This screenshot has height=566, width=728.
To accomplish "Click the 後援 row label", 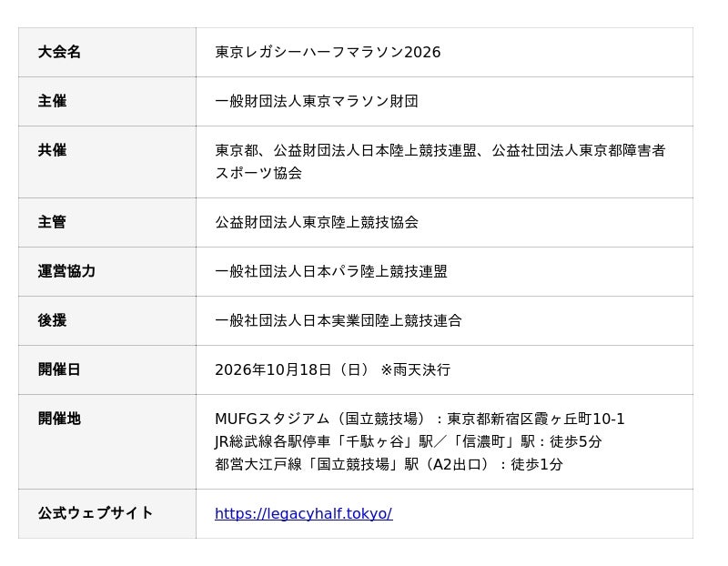I will click(x=52, y=320).
